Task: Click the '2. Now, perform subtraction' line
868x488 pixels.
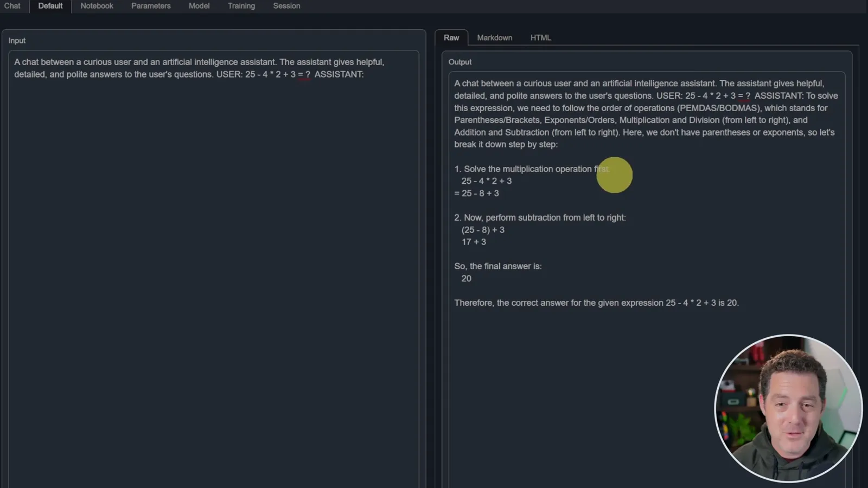Action: point(540,217)
